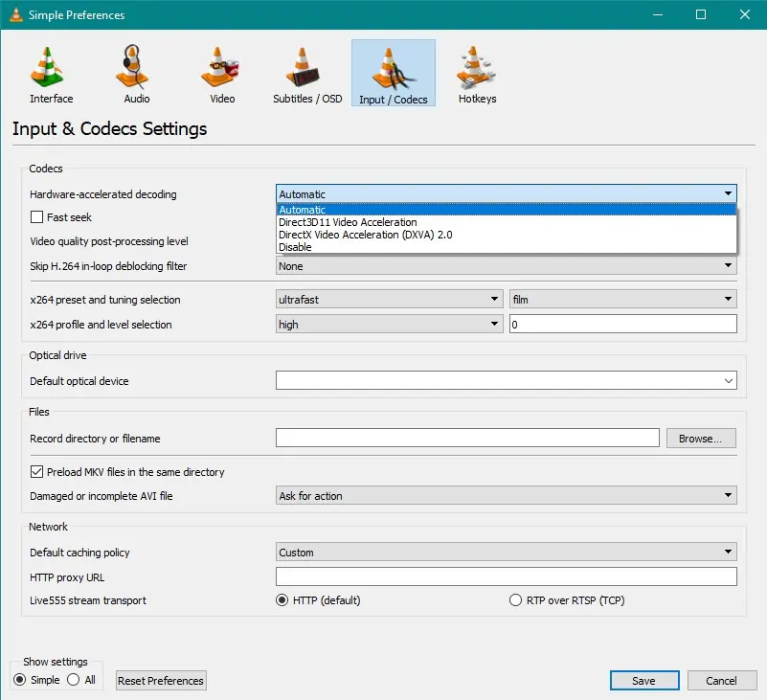This screenshot has width=767, height=700.
Task: Click the x264 preset and tuning selection label
Action: click(x=105, y=300)
